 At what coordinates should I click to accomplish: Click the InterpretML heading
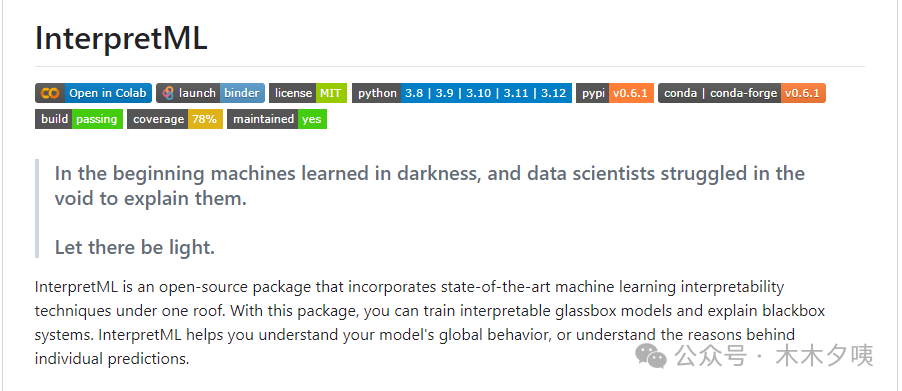[x=121, y=39]
